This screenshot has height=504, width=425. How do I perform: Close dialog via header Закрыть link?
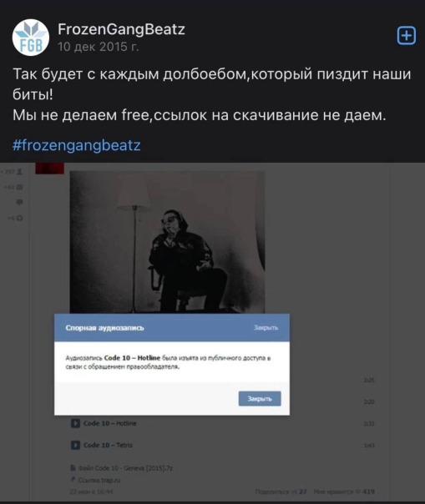(266, 328)
